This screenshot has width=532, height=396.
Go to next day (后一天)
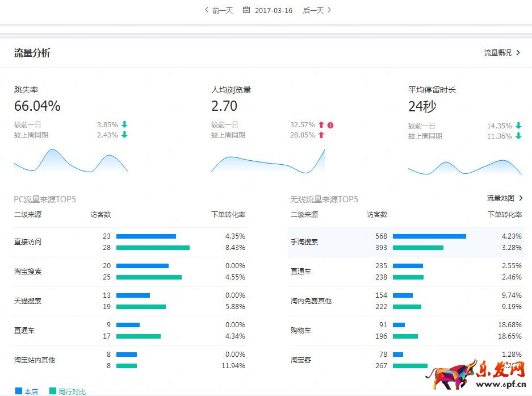(x=317, y=10)
